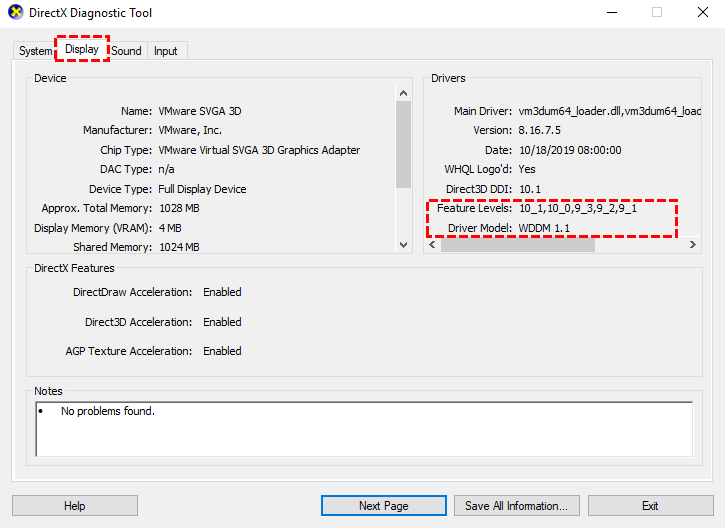
Task: Click the WHQL Logo'd 'Yes' value
Action: [x=527, y=169]
